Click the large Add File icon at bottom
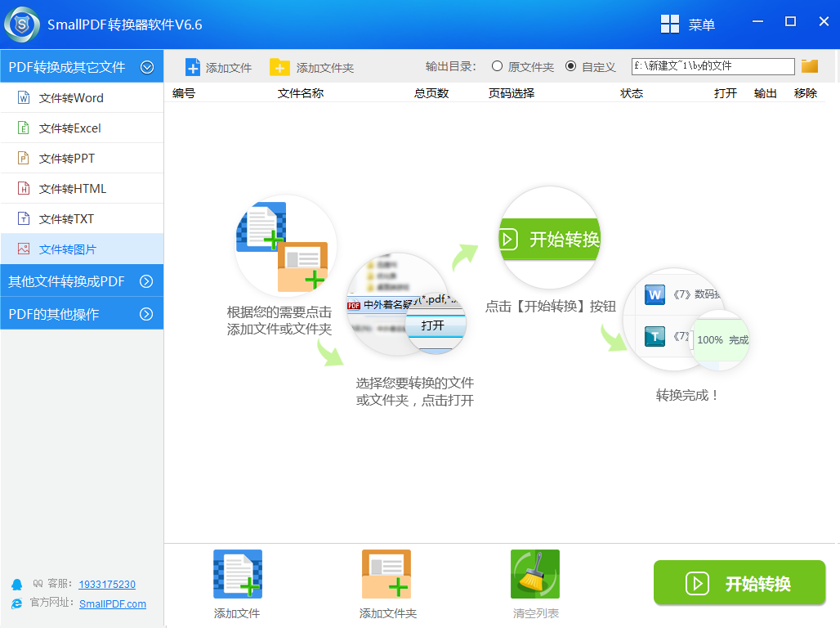 coord(237,574)
